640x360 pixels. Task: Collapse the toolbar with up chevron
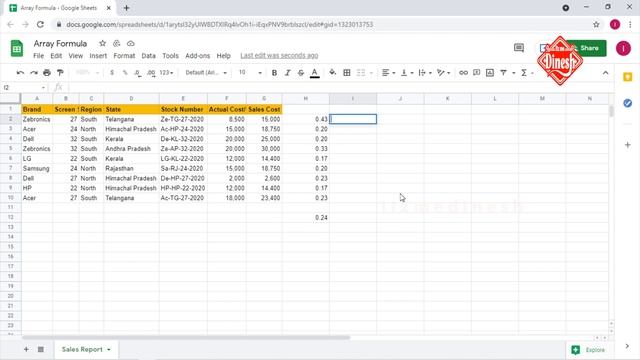(x=605, y=73)
